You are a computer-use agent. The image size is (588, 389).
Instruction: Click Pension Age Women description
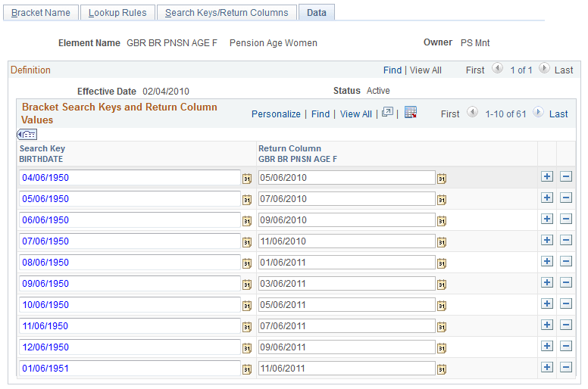pos(274,43)
